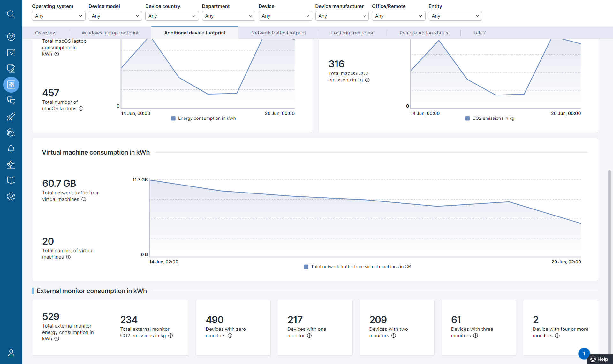Viewport: 613px width, 364px height.
Task: Toggle Energy consumption in kWh legend item
Action: click(x=203, y=118)
